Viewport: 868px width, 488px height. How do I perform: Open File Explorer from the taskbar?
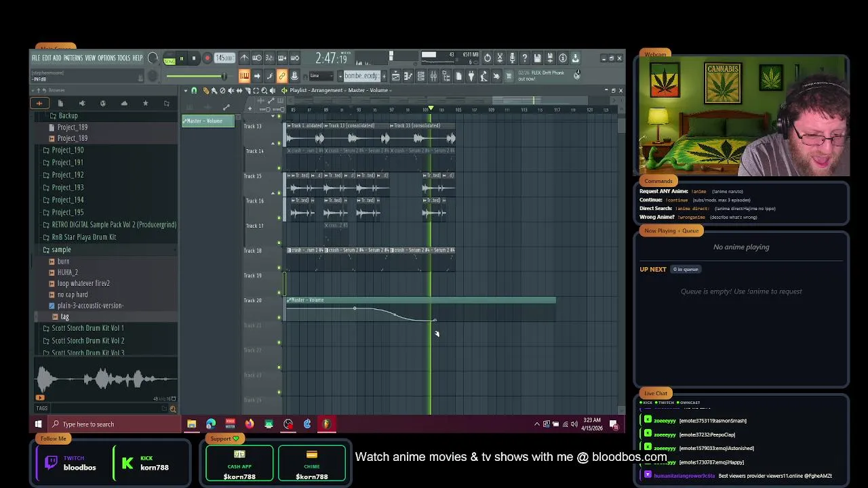(192, 424)
